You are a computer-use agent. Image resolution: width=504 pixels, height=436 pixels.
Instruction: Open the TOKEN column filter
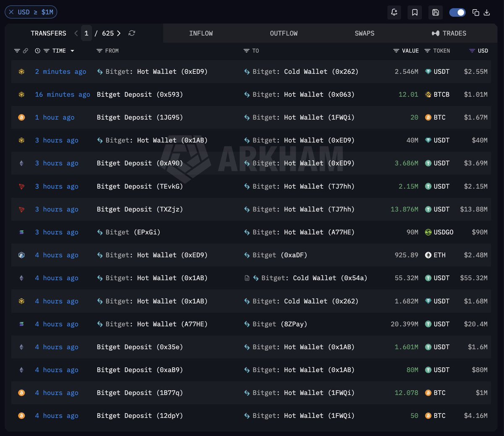point(427,51)
